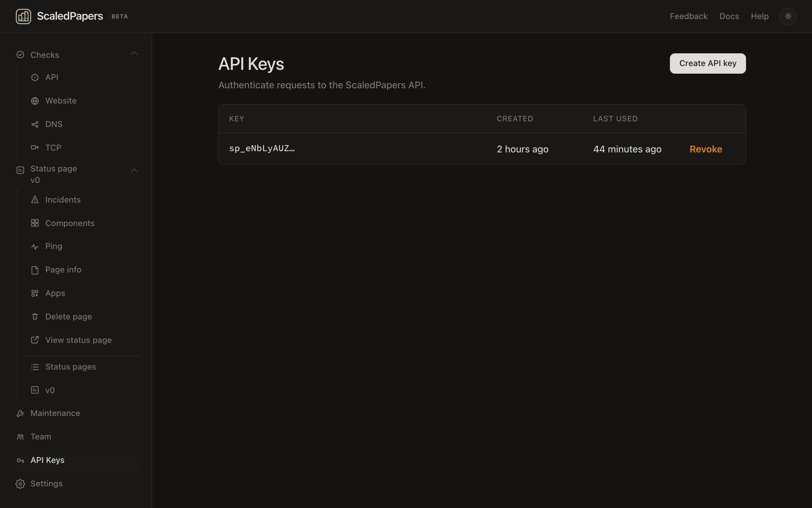The image size is (812, 508).
Task: Collapse the Checks section chevron
Action: click(134, 53)
